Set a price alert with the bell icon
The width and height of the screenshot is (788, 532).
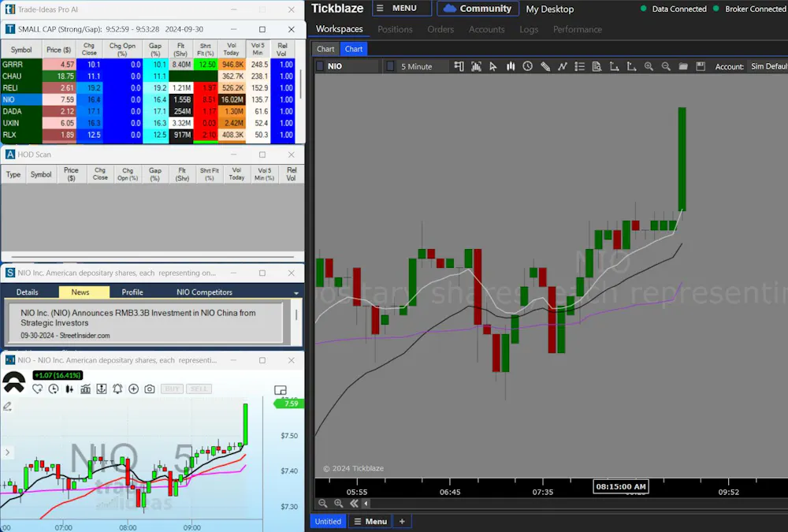[x=117, y=389]
